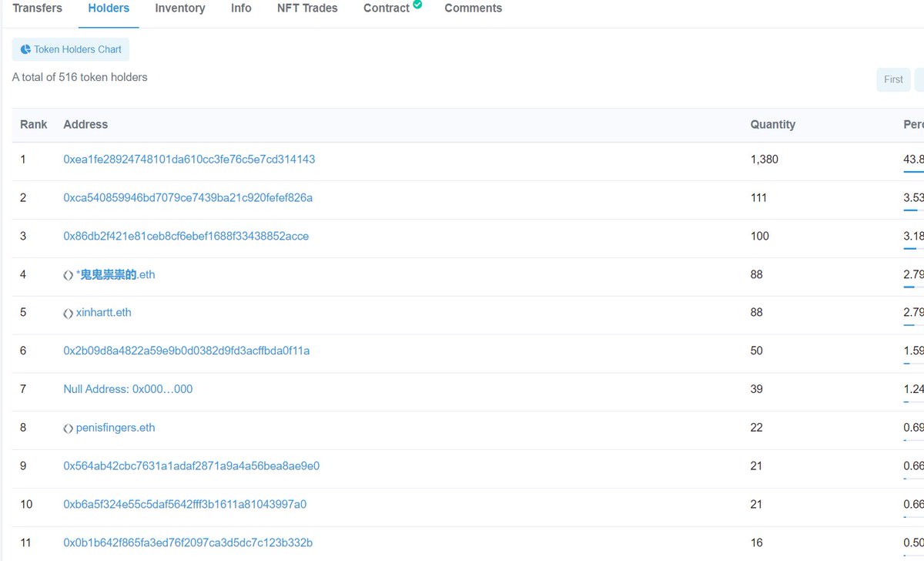Click the percentage bar in rank 1 row
The height and width of the screenshot is (561, 924).
913,171
